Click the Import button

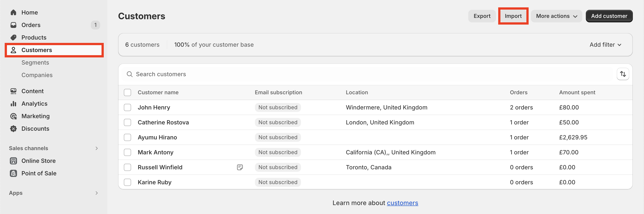(513, 16)
